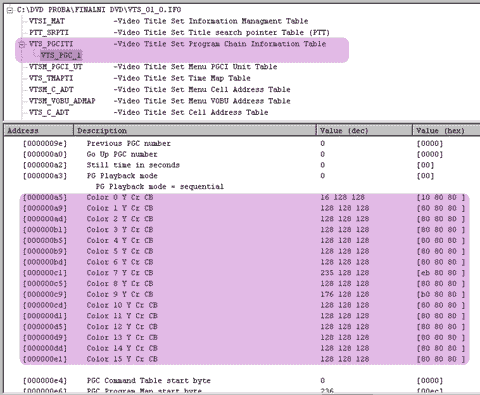
Task: Select the Color 4 Y Cr CB row
Action: (x=244, y=240)
